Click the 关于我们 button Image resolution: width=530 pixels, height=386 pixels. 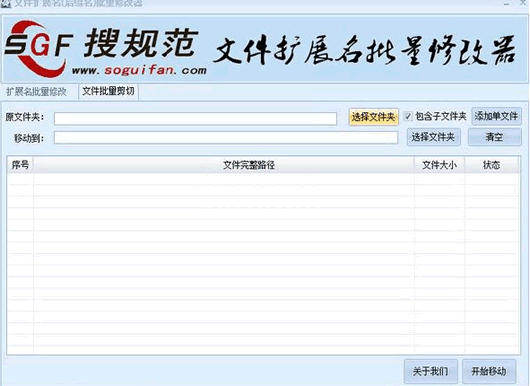point(431,371)
